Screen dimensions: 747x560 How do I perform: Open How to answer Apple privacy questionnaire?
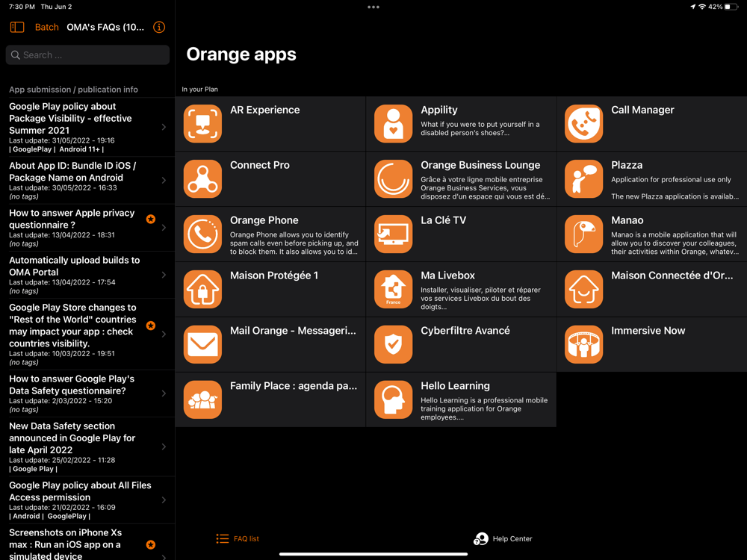(x=72, y=219)
